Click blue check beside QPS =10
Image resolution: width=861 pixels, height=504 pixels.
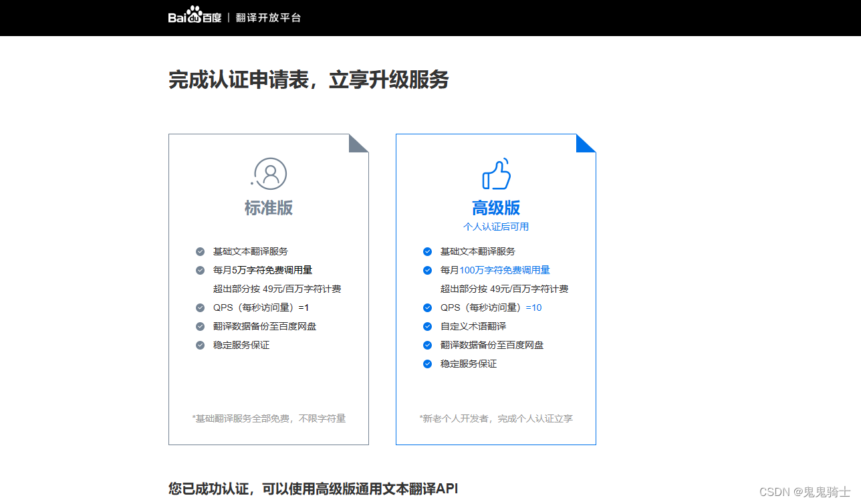point(427,307)
